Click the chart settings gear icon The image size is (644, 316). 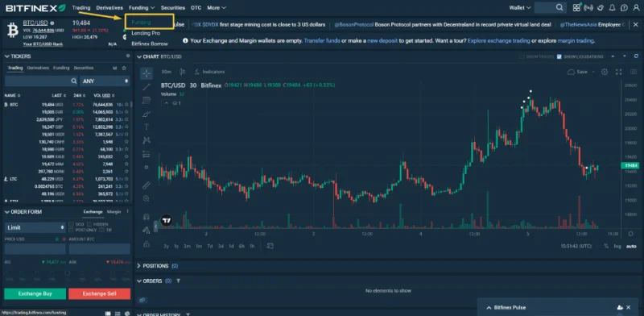pos(605,72)
